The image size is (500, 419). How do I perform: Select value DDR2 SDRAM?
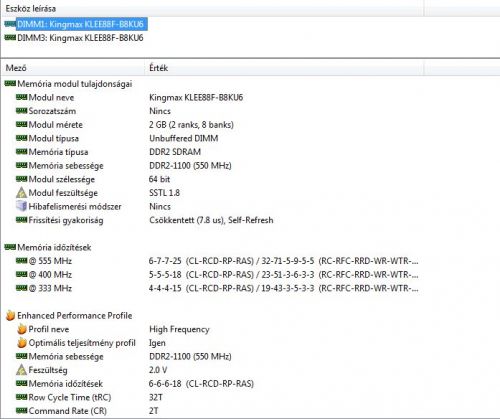point(175,152)
